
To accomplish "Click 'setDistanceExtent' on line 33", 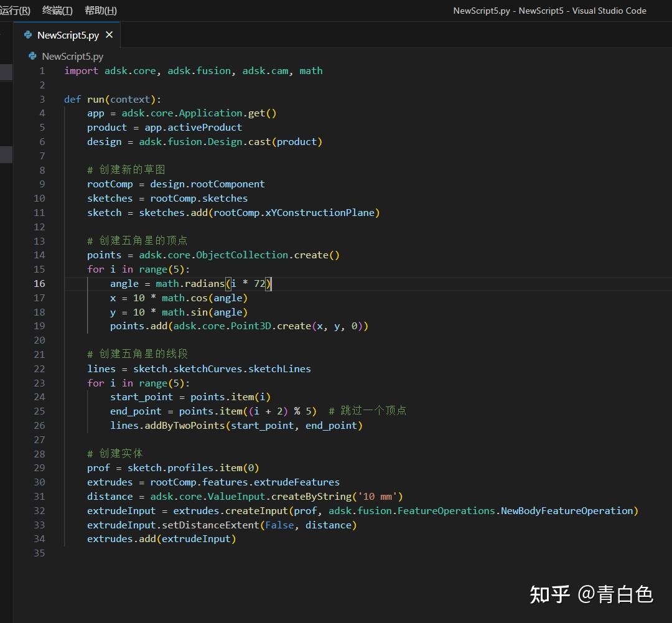I will 210,525.
